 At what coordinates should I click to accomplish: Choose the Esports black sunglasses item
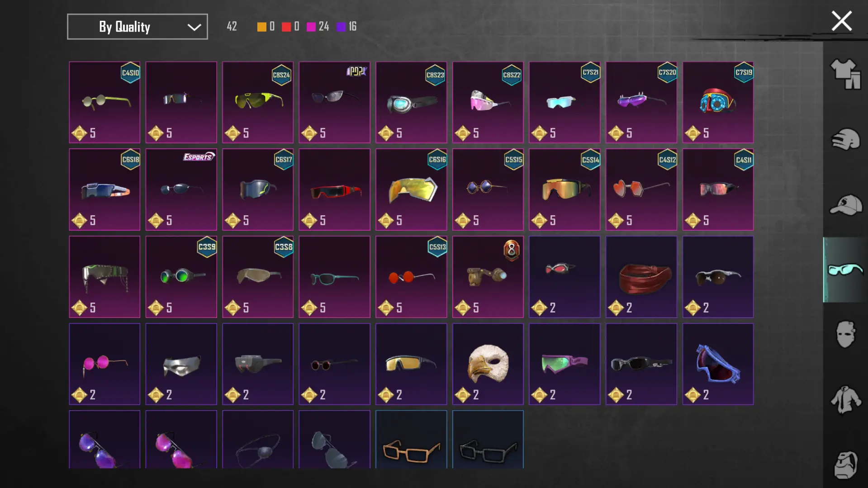181,190
